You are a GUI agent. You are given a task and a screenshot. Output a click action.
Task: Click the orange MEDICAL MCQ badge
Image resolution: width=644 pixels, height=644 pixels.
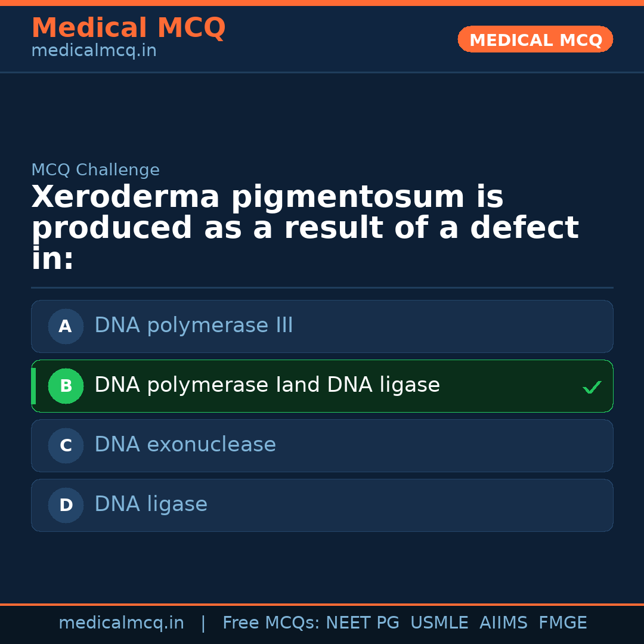point(535,40)
